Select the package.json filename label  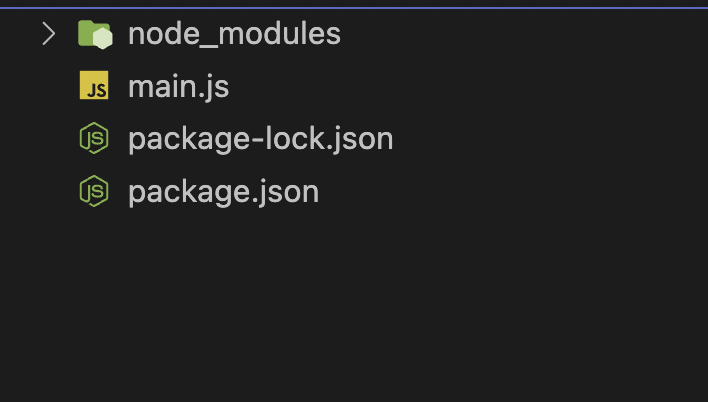pos(223,191)
